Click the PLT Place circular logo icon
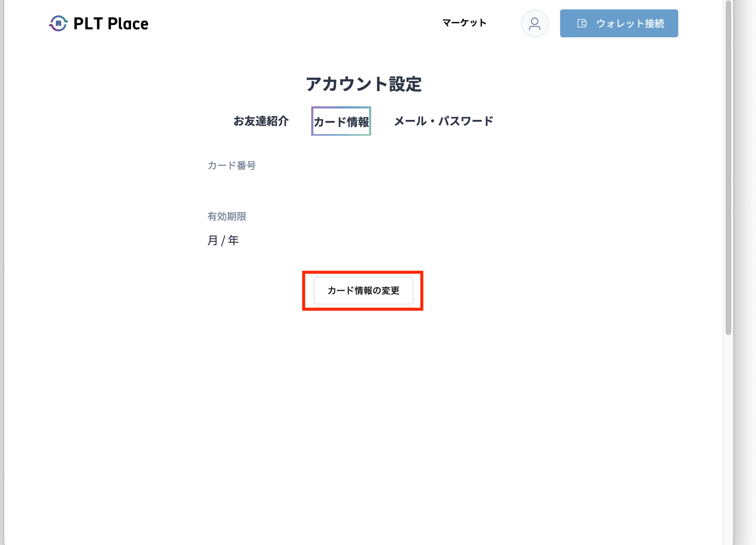Screen dimensions: 756x545 pos(58,23)
